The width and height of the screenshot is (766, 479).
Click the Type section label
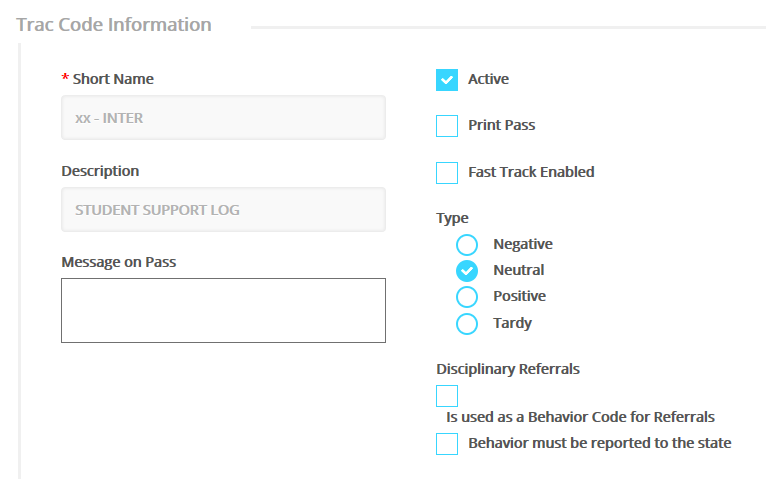point(452,218)
